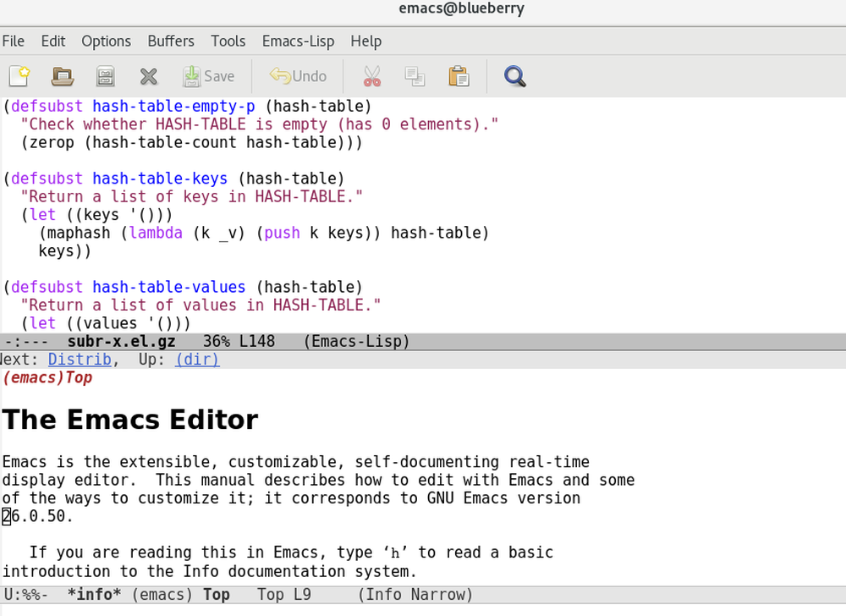The image size is (846, 616).
Task: Copy selection with the copy icon
Action: tap(415, 76)
